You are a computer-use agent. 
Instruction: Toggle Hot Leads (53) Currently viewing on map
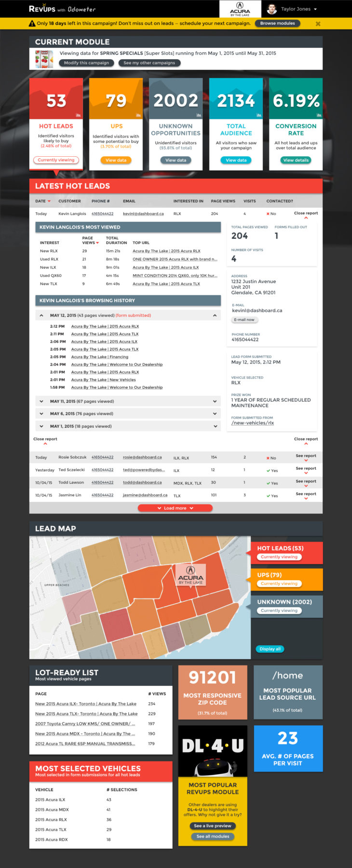[279, 557]
